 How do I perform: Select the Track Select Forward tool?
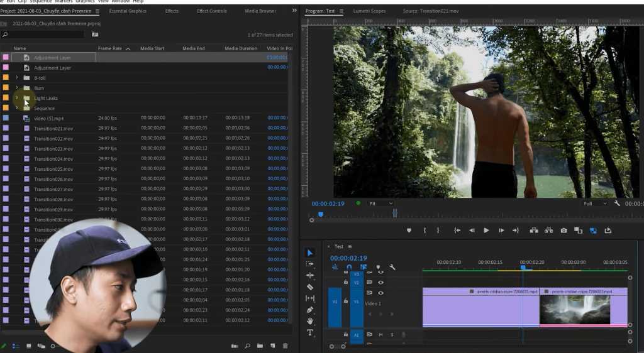tap(310, 264)
